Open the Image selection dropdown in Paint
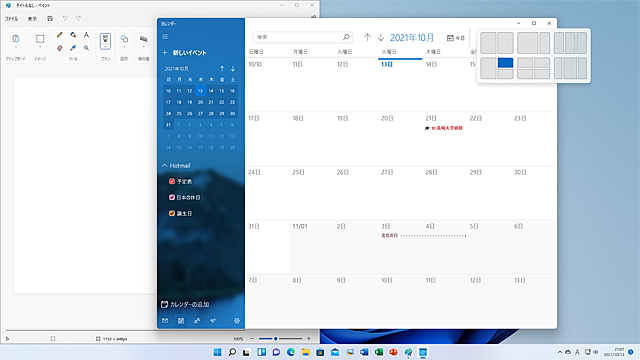The image size is (640, 360). tap(40, 48)
